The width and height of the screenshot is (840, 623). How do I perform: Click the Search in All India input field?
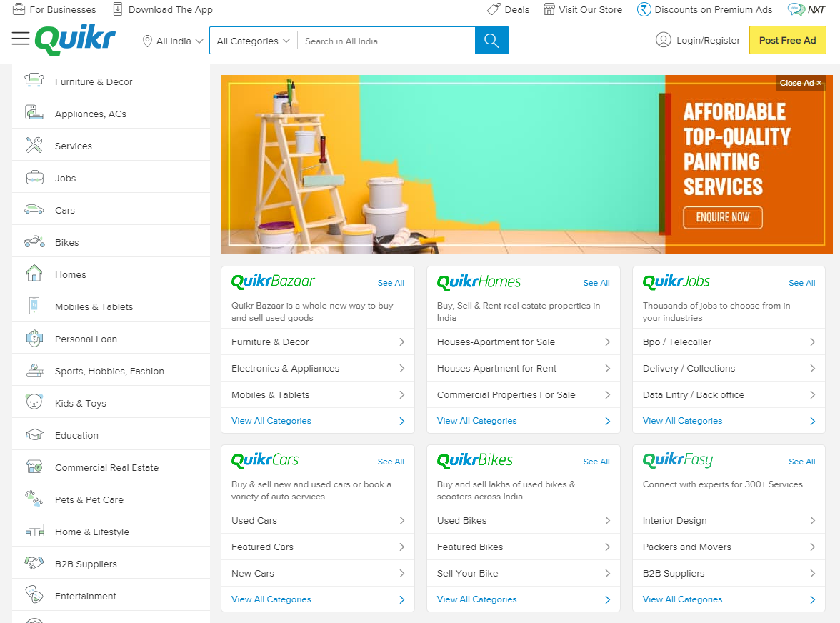pos(386,41)
